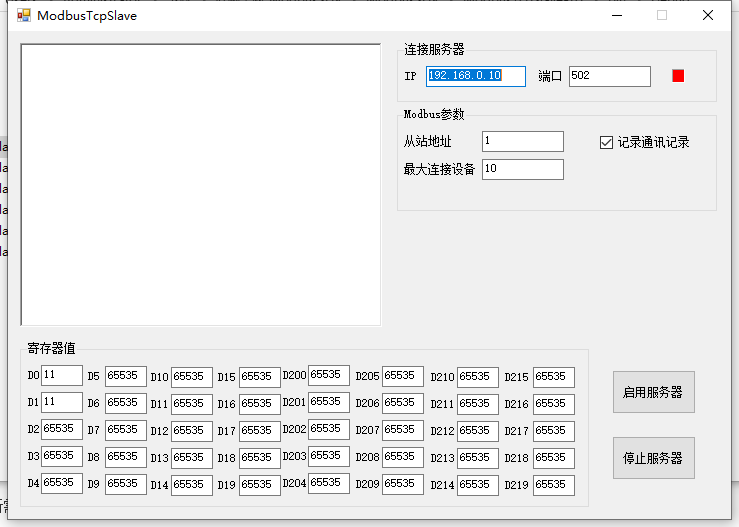Minimize the ModbusTcpSlave window
Image resolution: width=739 pixels, height=527 pixels.
pyautogui.click(x=617, y=16)
